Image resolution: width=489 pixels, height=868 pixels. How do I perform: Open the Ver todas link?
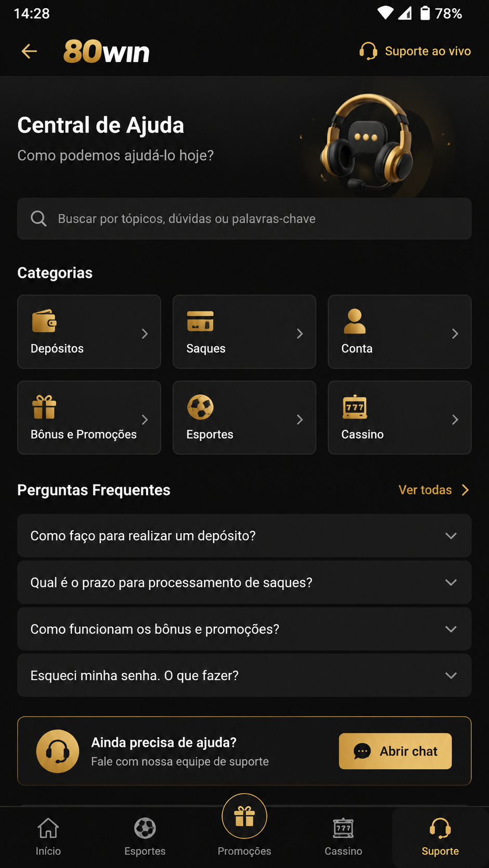click(434, 490)
